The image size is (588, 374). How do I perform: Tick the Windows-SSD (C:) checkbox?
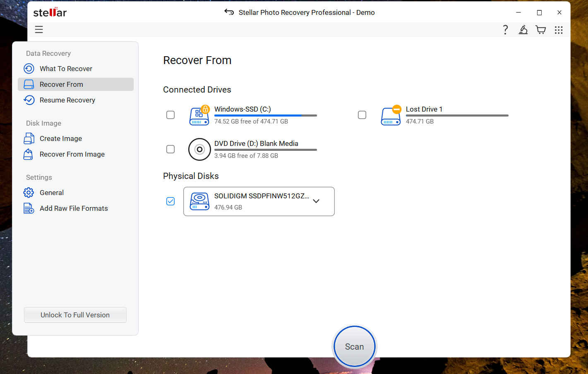170,115
